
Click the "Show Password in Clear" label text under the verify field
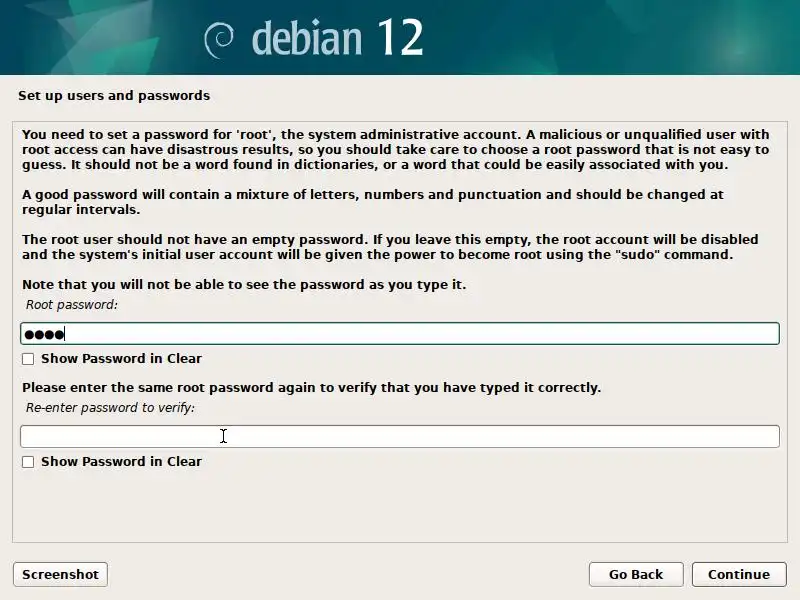click(121, 462)
